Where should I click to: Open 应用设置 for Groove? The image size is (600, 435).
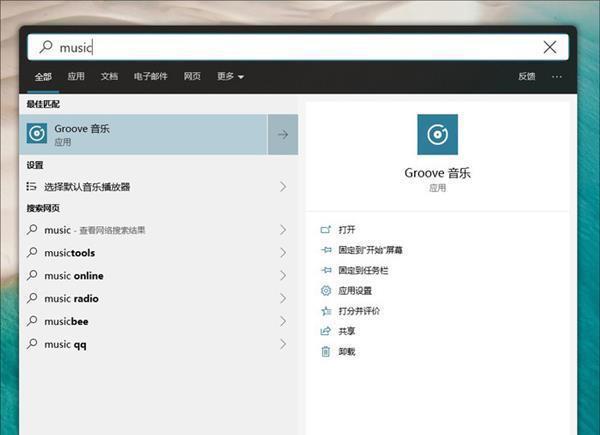pos(355,290)
